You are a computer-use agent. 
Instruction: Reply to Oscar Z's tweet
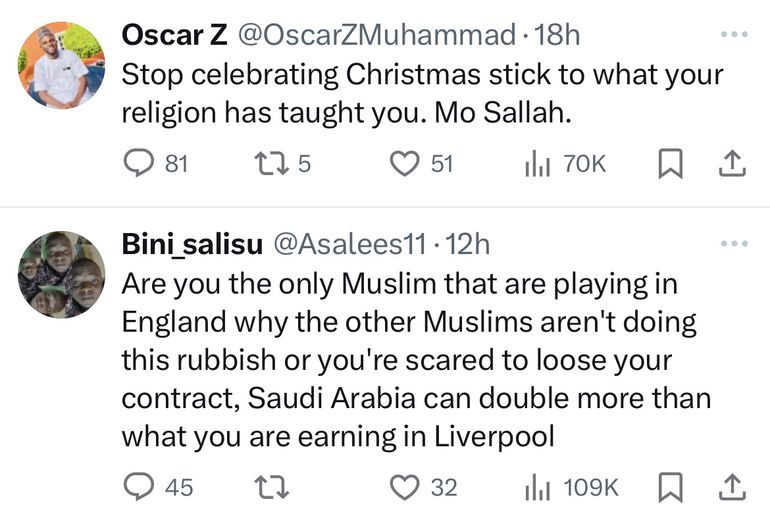(x=137, y=163)
